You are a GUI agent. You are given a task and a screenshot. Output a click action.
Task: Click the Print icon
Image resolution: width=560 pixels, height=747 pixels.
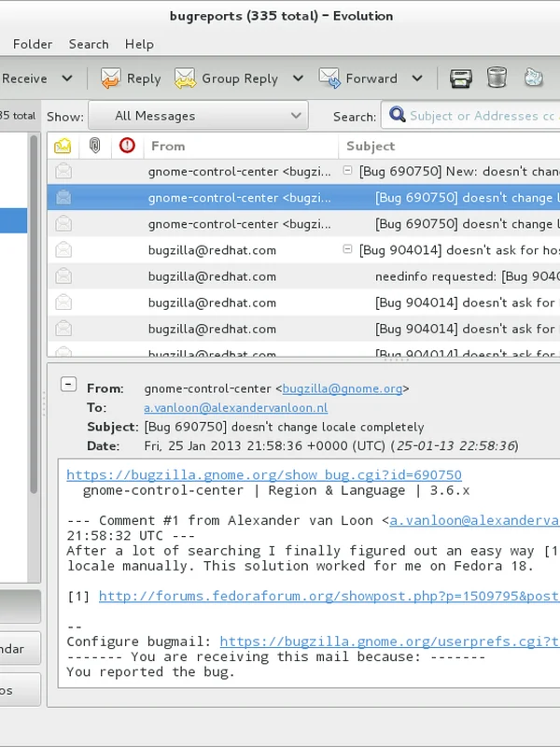pos(460,78)
